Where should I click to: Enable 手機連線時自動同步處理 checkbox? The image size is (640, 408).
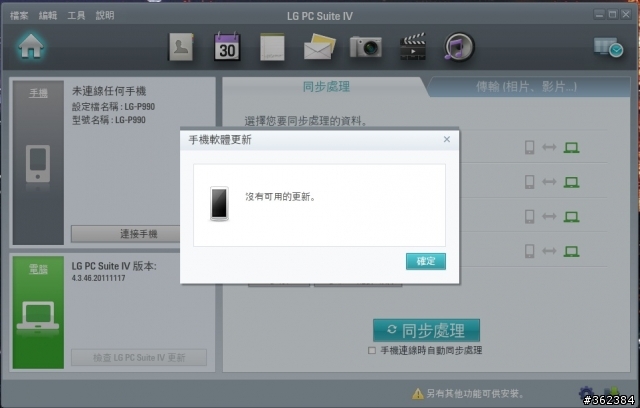point(371,350)
